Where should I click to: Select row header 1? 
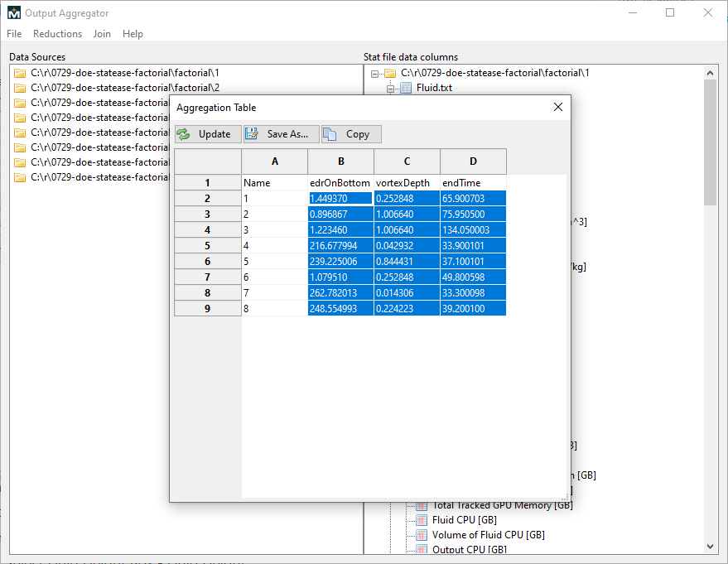click(x=208, y=183)
